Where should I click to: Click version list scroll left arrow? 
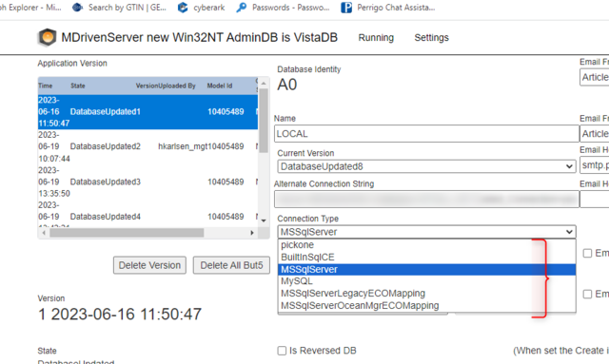[x=44, y=233]
